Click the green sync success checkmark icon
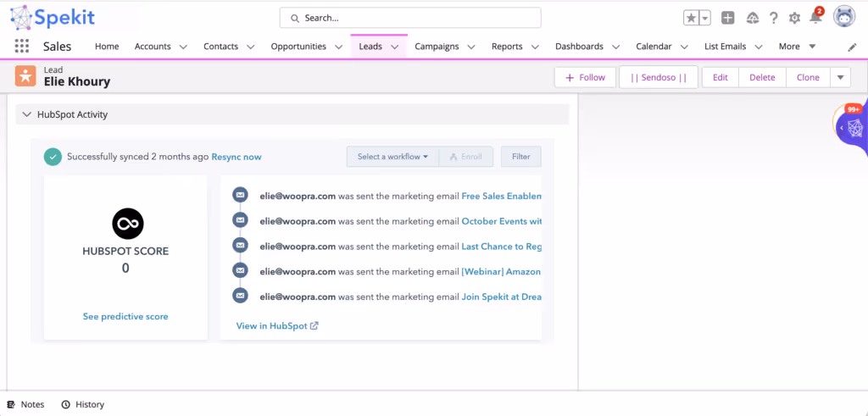The height and width of the screenshot is (416, 868). [53, 157]
